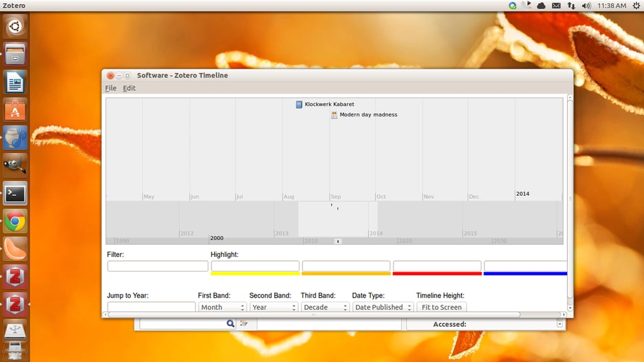Open the File menu

pyautogui.click(x=111, y=88)
